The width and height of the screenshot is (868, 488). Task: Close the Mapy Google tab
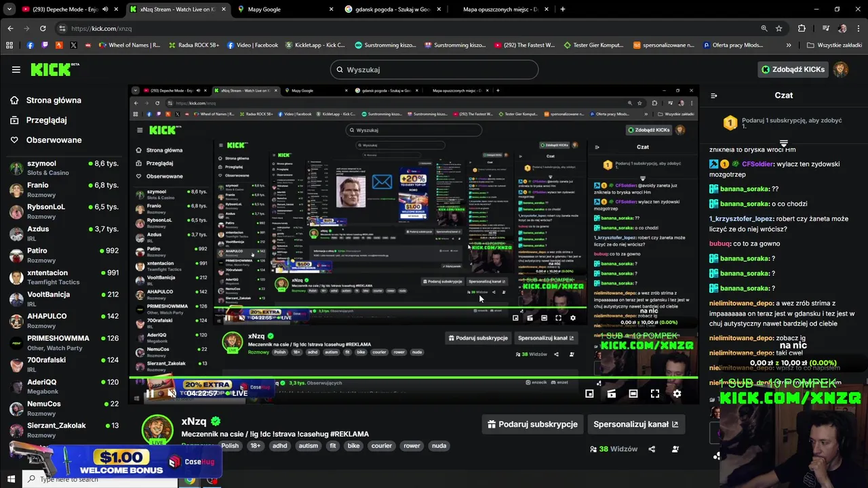(331, 9)
